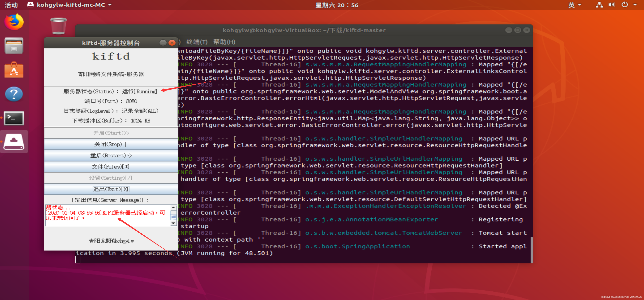
Task: Click the volume icon in the top bar
Action: pyautogui.click(x=611, y=5)
